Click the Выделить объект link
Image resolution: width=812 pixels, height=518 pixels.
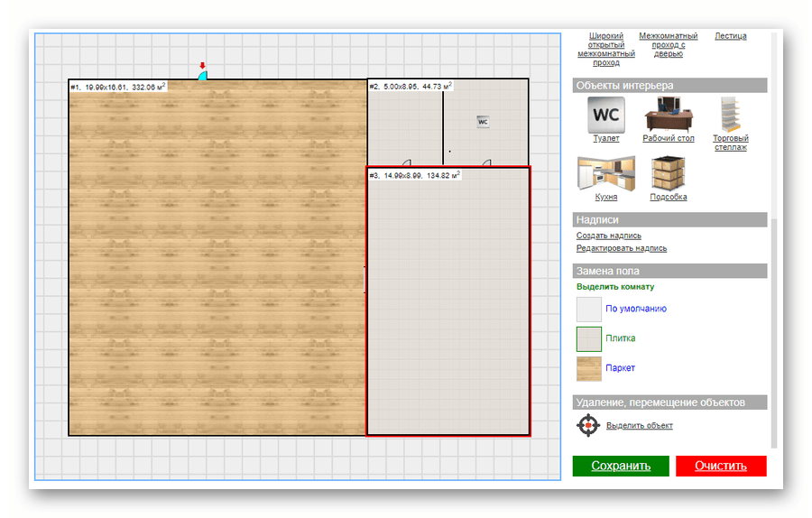[x=639, y=426]
